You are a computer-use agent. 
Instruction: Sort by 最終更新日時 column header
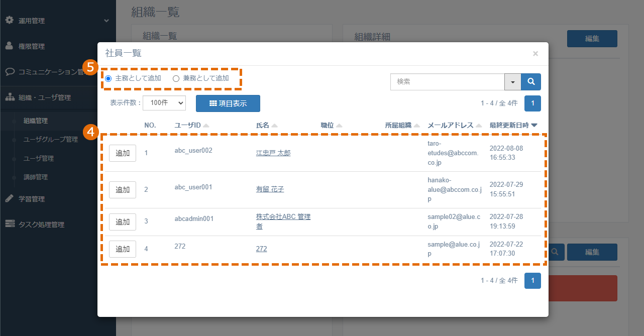tap(513, 125)
